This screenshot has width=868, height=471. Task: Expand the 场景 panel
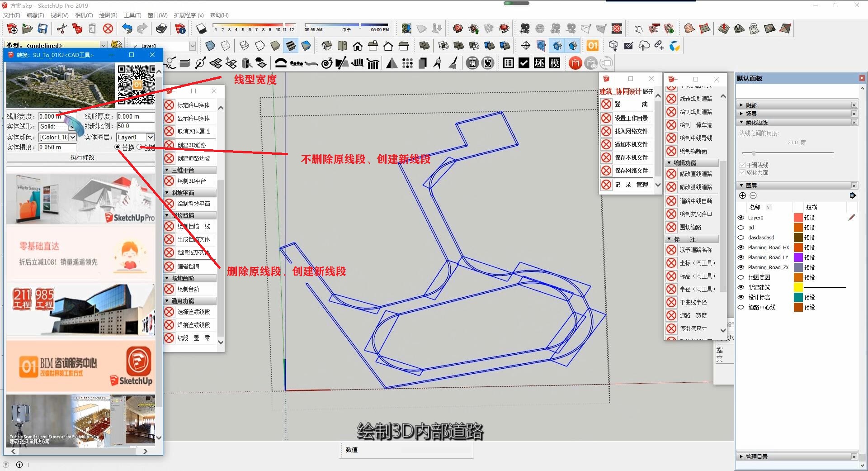797,114
